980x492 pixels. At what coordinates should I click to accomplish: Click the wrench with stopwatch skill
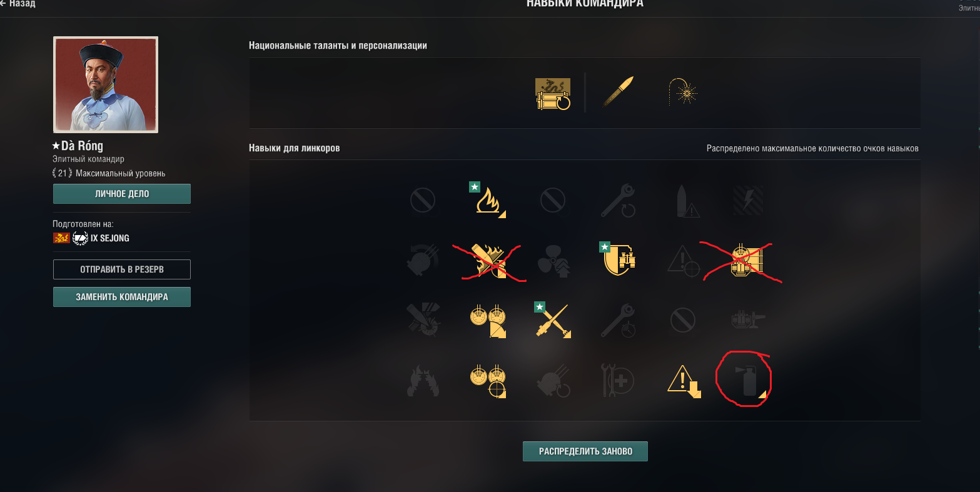click(618, 320)
